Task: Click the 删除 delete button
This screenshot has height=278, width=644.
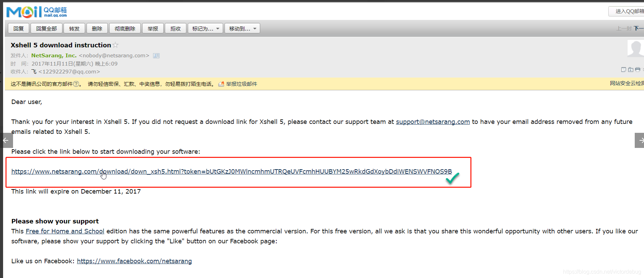Action: point(97,28)
